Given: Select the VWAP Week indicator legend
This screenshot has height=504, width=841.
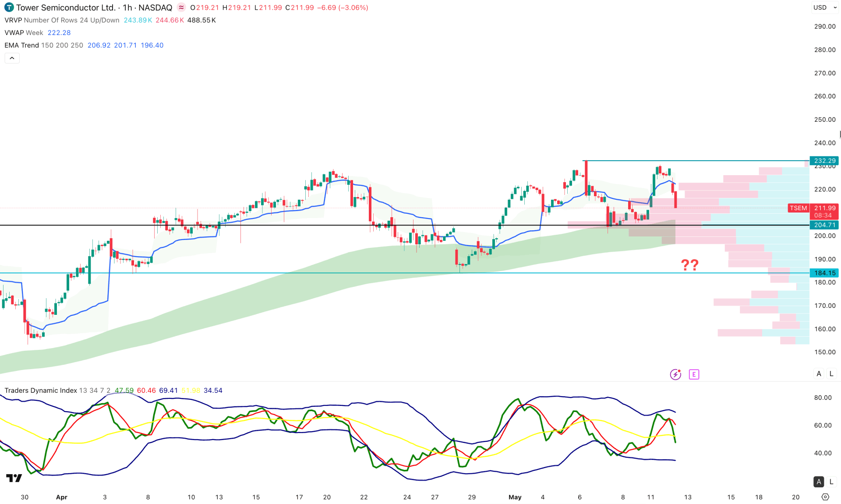Looking at the screenshot, I should point(24,33).
